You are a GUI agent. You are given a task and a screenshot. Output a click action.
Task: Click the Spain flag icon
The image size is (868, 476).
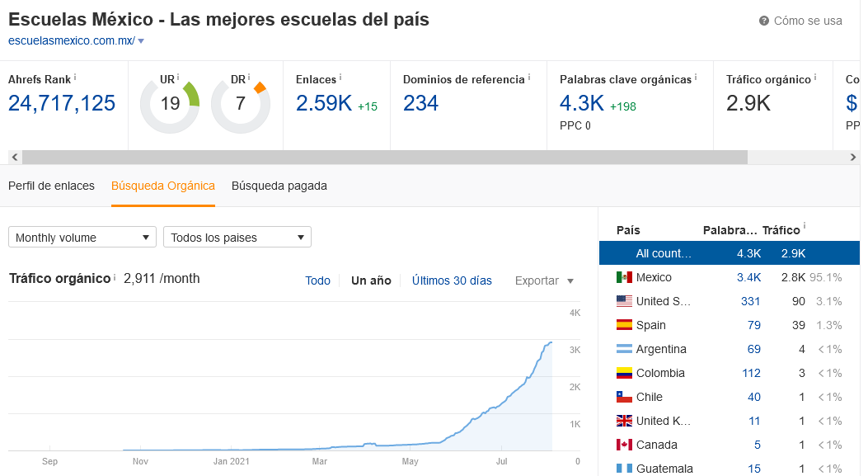click(x=624, y=325)
